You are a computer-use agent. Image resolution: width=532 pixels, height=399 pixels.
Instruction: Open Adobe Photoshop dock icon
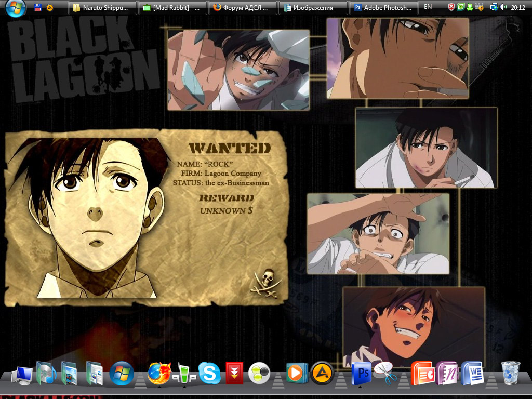(x=361, y=373)
